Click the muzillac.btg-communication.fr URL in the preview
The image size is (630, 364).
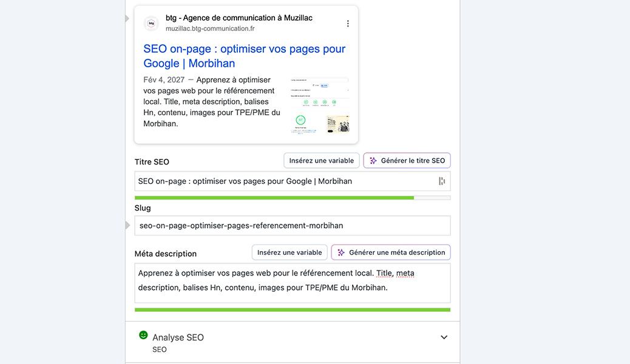tap(210, 29)
